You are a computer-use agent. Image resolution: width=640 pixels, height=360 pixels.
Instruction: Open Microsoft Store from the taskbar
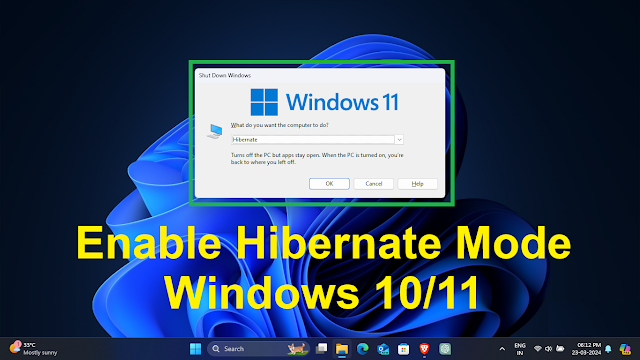(403, 349)
